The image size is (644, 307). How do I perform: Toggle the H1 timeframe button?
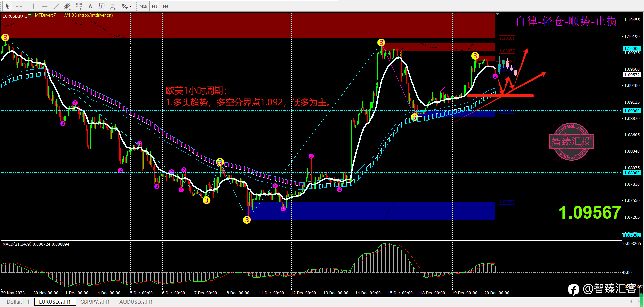pyautogui.click(x=155, y=6)
